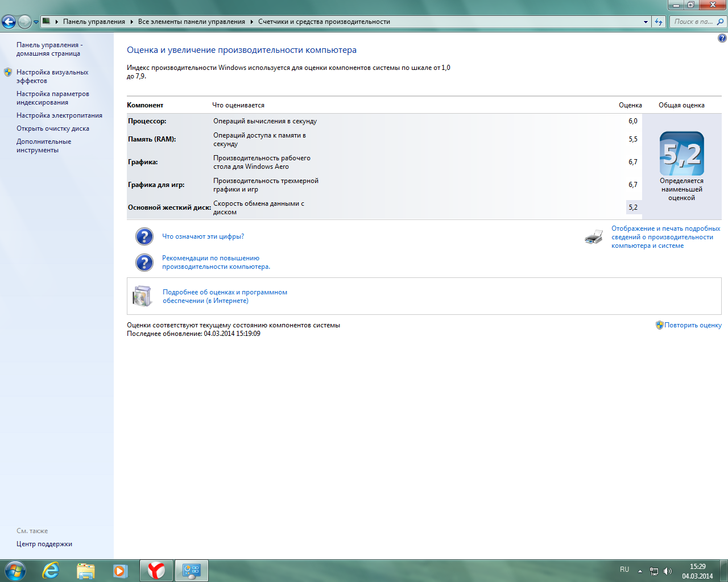Click the Control Panel taskbar button

click(x=191, y=571)
